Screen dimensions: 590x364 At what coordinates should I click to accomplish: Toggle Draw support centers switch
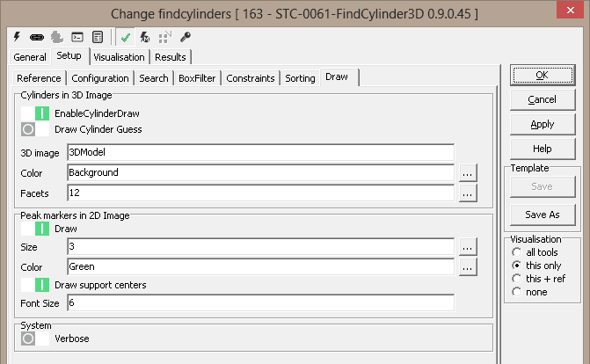[x=35, y=284]
